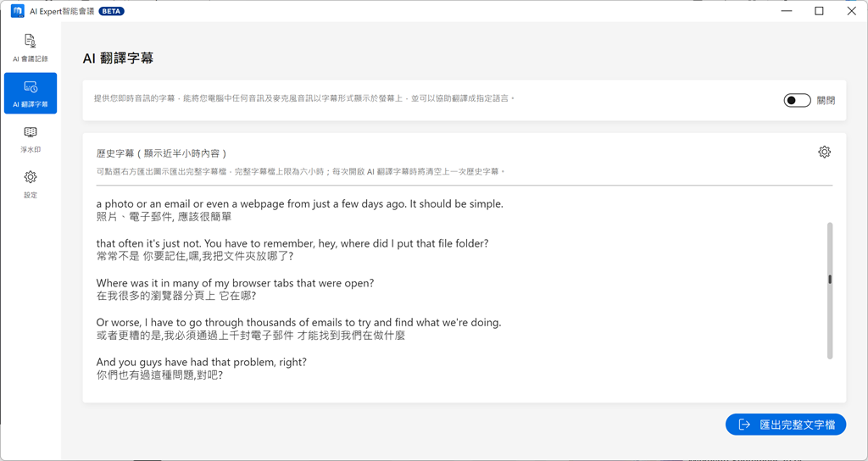Click the 歷史字幕 section heading

[161, 153]
